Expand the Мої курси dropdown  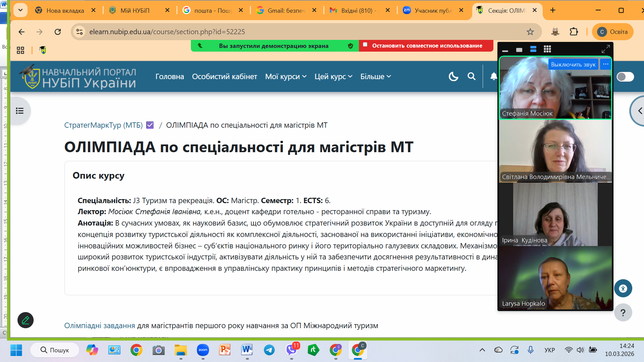click(x=285, y=76)
